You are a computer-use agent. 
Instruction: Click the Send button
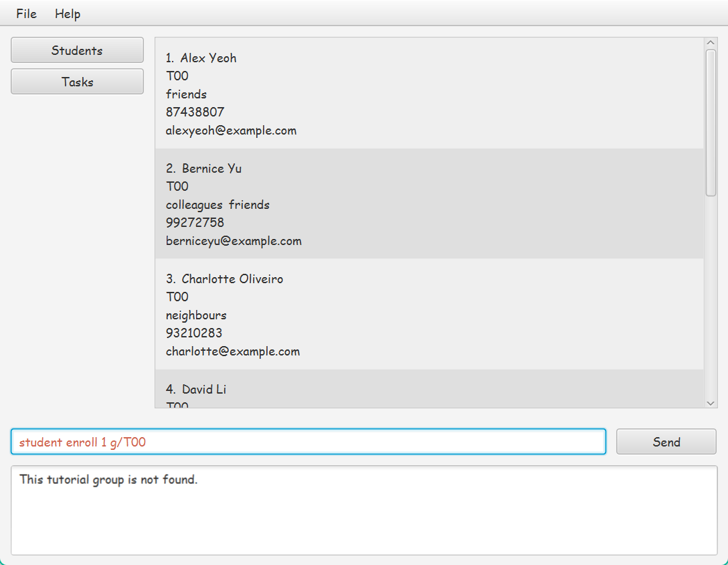[x=666, y=442]
